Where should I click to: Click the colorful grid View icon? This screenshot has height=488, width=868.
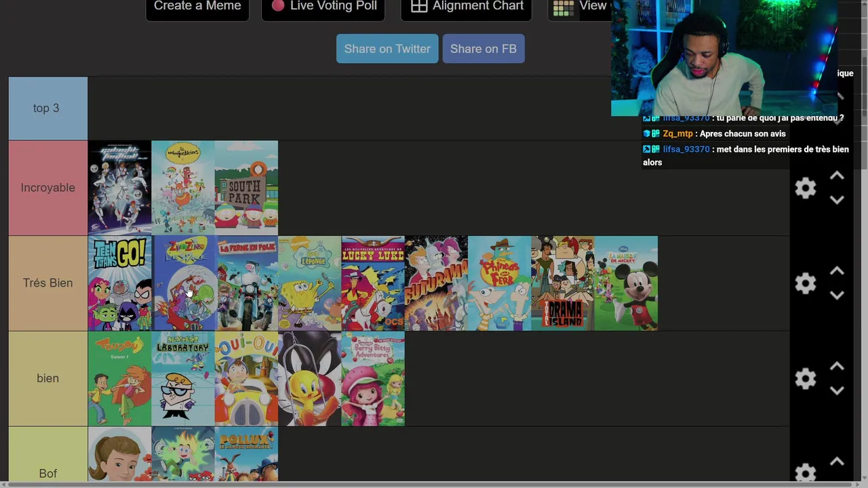point(564,7)
